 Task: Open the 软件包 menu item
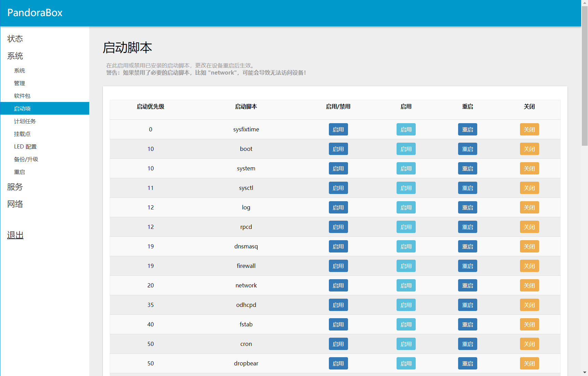[x=22, y=96]
